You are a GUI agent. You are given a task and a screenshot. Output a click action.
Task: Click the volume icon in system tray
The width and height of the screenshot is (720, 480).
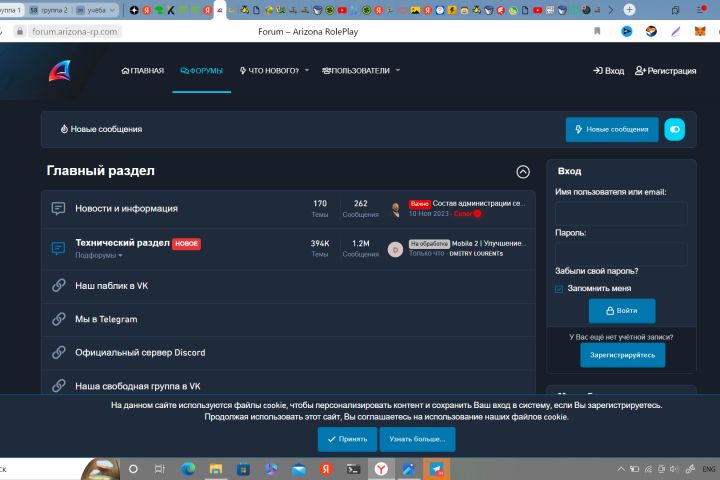click(x=674, y=469)
